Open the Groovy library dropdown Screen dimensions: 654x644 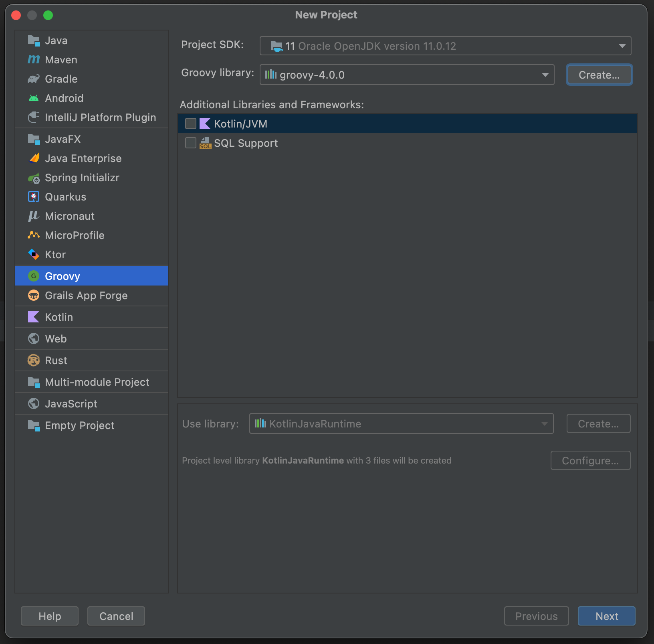[407, 75]
